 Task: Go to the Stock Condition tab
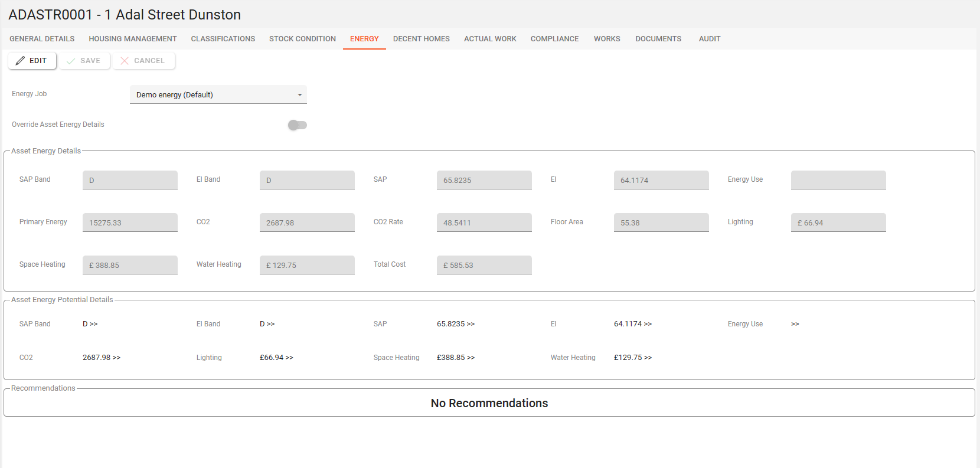(x=302, y=39)
